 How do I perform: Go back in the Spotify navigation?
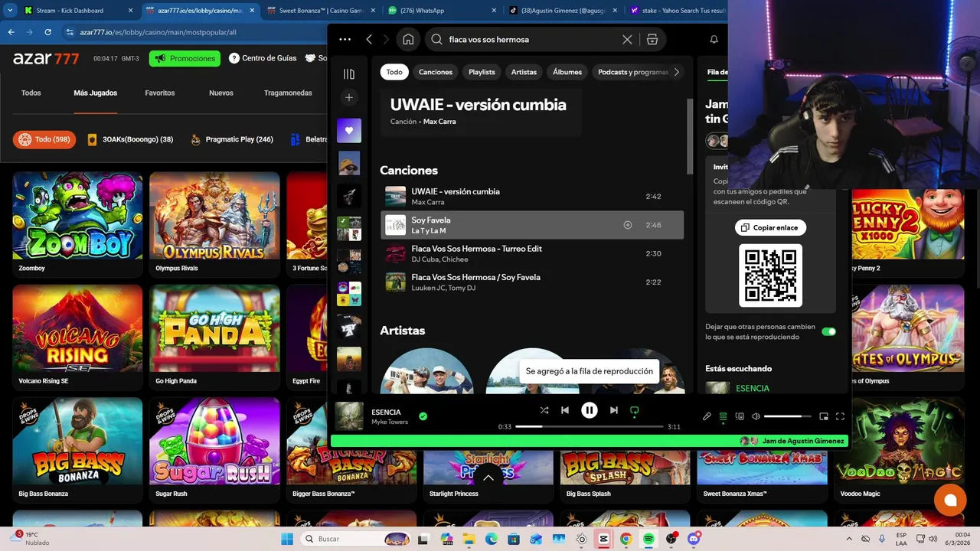369,39
